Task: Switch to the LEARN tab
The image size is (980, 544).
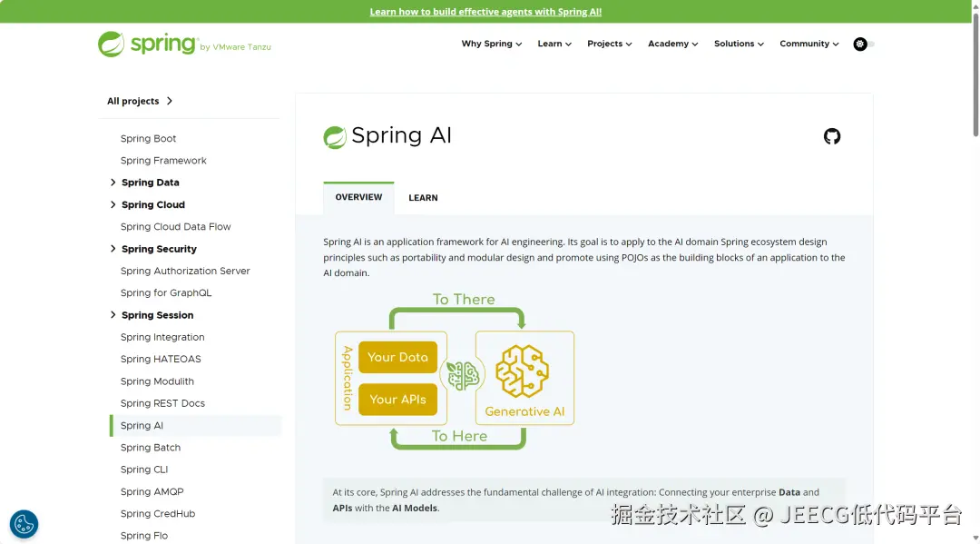Action: (x=423, y=198)
